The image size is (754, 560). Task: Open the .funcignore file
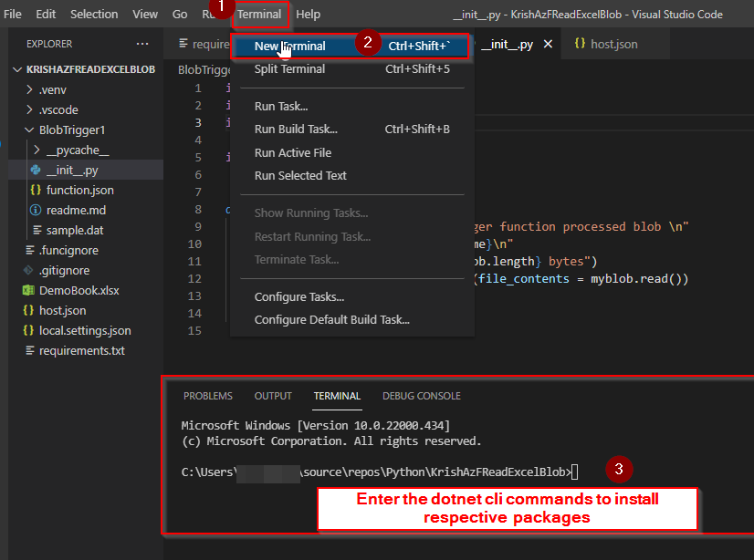[x=68, y=251]
